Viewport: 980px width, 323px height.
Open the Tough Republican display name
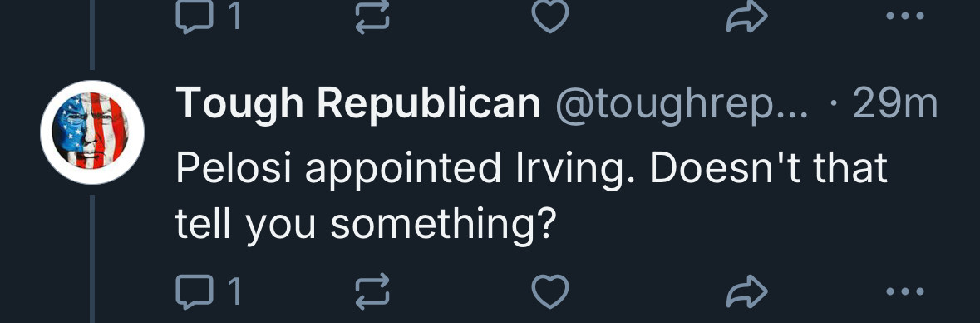click(358, 104)
